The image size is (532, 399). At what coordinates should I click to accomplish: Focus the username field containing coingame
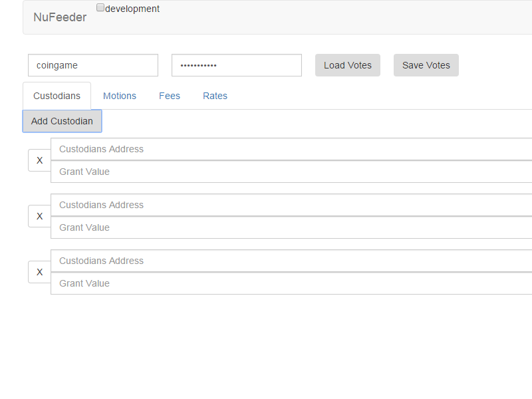coord(93,65)
